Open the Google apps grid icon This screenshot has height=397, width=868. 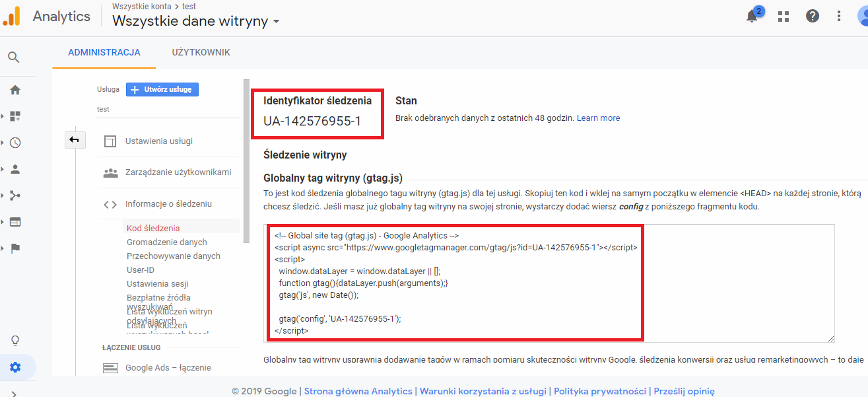784,17
